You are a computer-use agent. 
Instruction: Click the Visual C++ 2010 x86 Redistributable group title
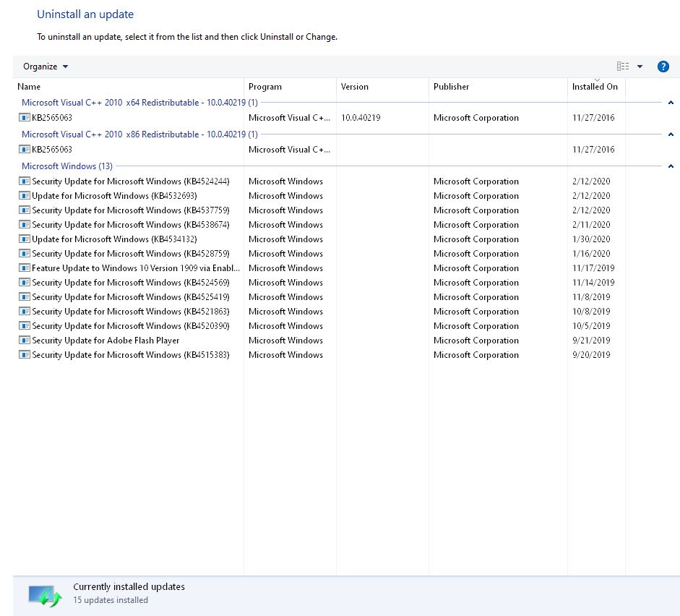(139, 134)
